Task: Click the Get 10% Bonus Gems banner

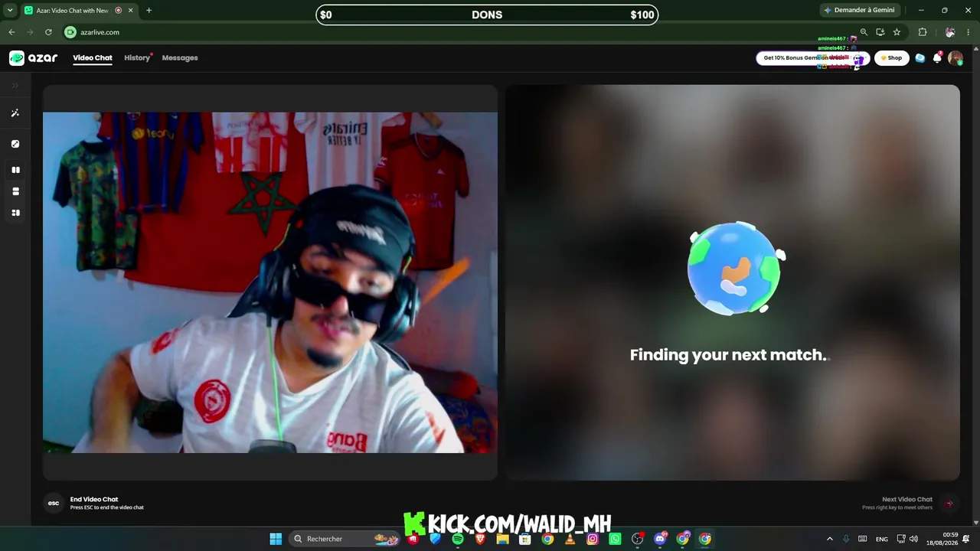Action: point(812,58)
